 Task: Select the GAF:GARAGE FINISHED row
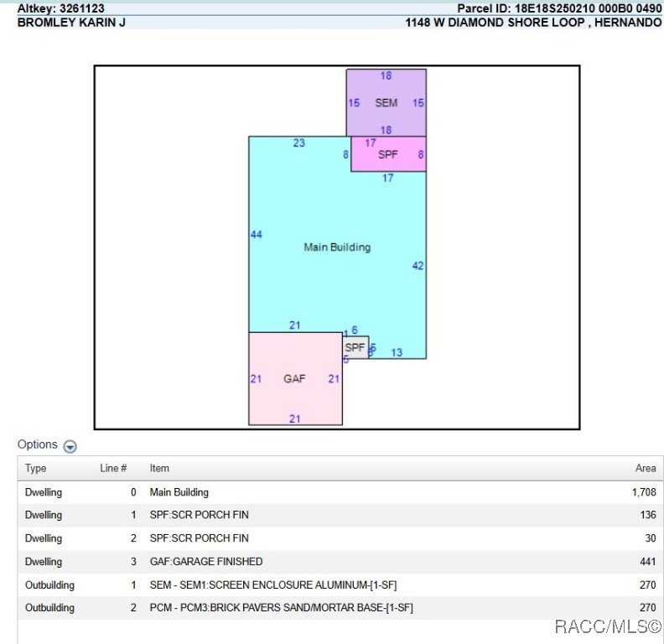[x=340, y=562]
